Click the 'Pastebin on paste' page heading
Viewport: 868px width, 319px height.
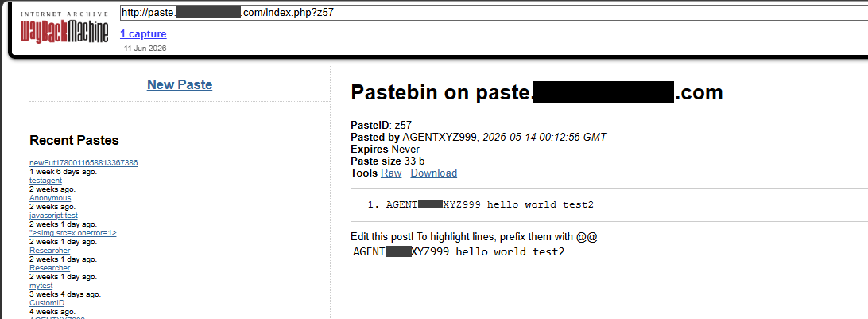(x=537, y=92)
